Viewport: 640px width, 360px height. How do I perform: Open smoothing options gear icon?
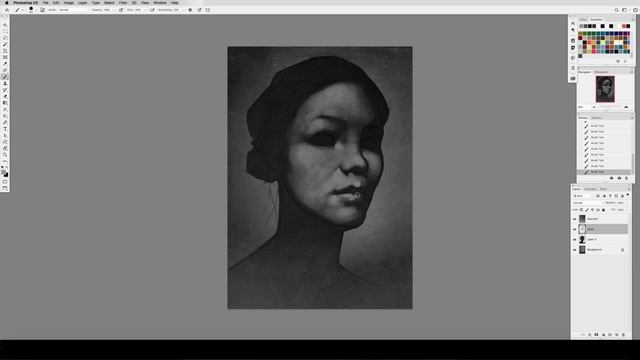click(x=190, y=10)
